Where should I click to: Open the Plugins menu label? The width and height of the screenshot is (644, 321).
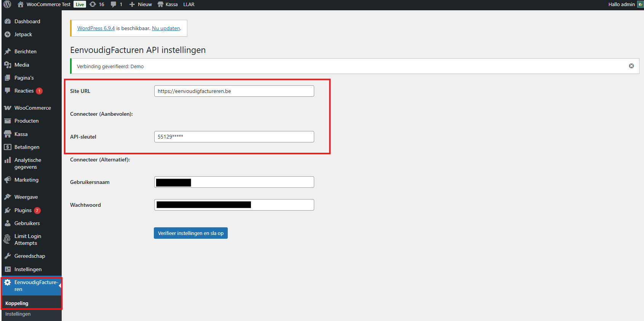point(23,210)
